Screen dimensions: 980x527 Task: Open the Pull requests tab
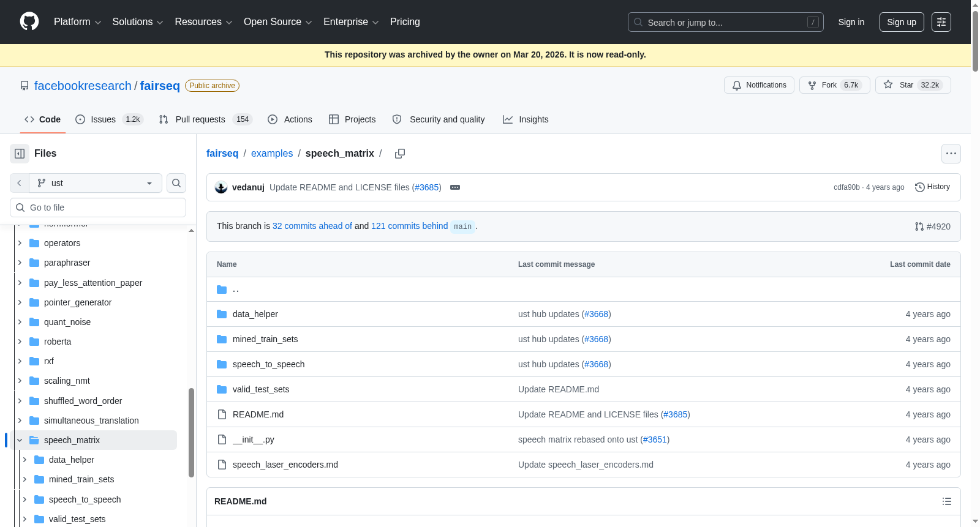coord(205,119)
